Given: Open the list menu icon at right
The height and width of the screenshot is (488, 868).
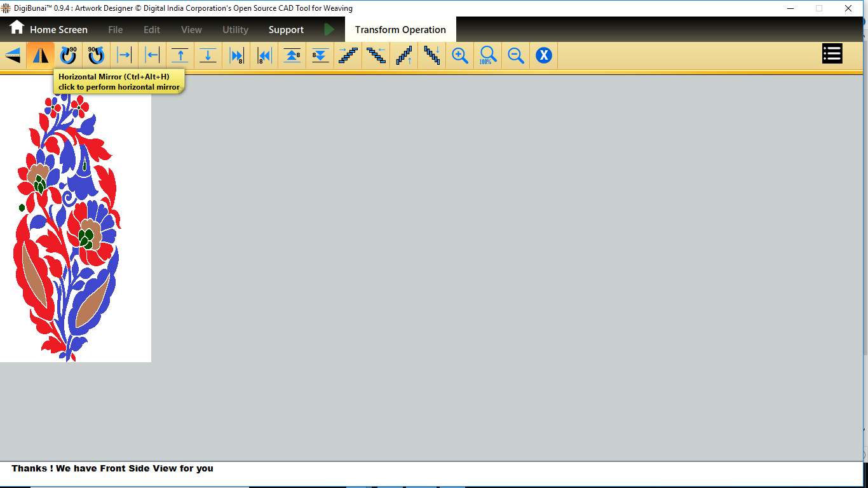Looking at the screenshot, I should [x=832, y=54].
